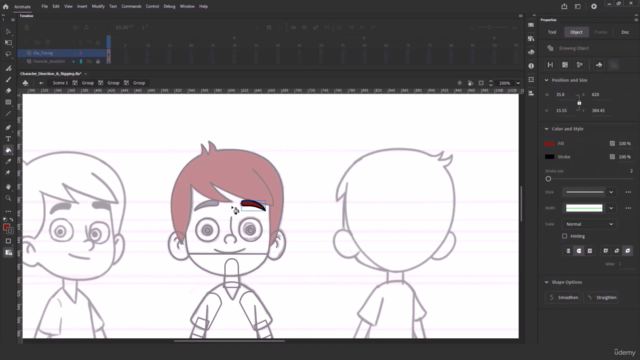Open Style options ellipsis menu
The image size is (640, 360).
pos(628,192)
